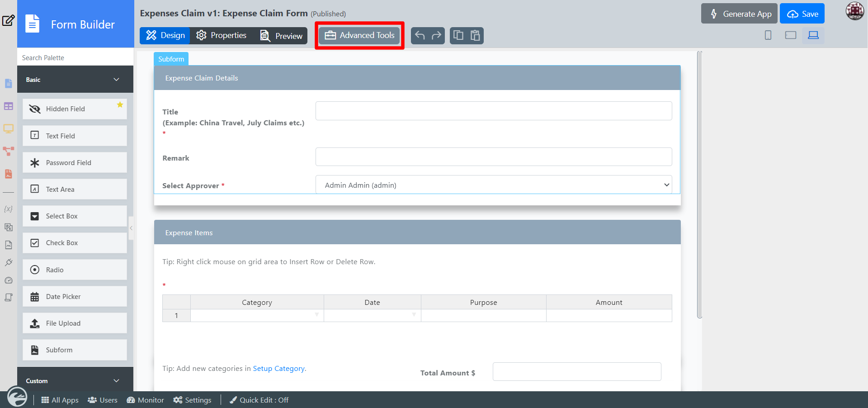Focus the Search Palette field
The image size is (868, 408).
point(75,57)
